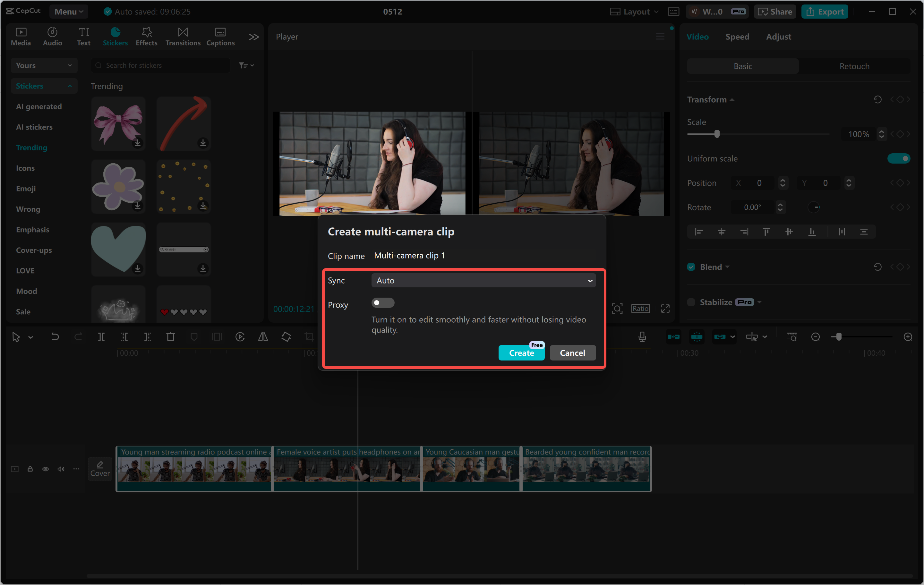Adjust the Scale slider handle

[x=716, y=134]
